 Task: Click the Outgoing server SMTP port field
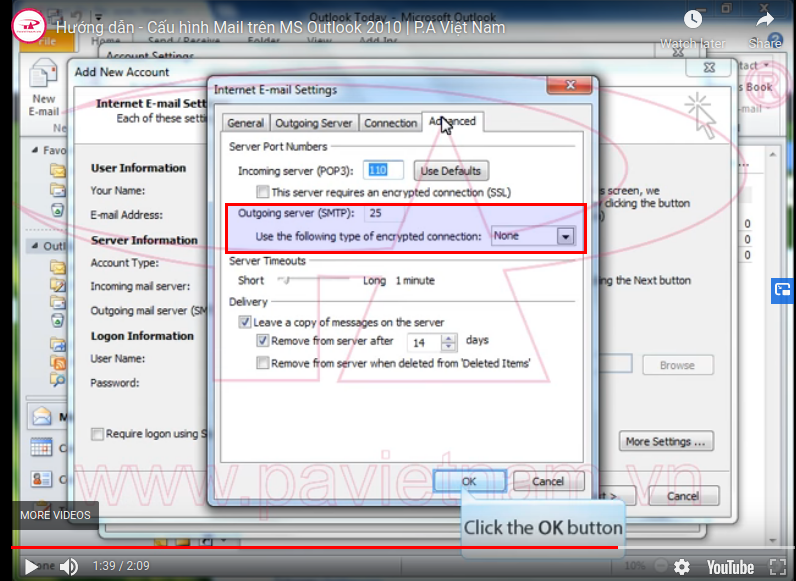(x=385, y=213)
